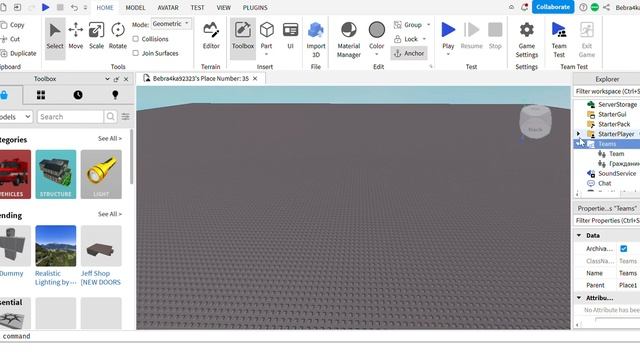Screen dimensions: 640x360
Task: Open Game Settings
Action: pyautogui.click(x=527, y=40)
